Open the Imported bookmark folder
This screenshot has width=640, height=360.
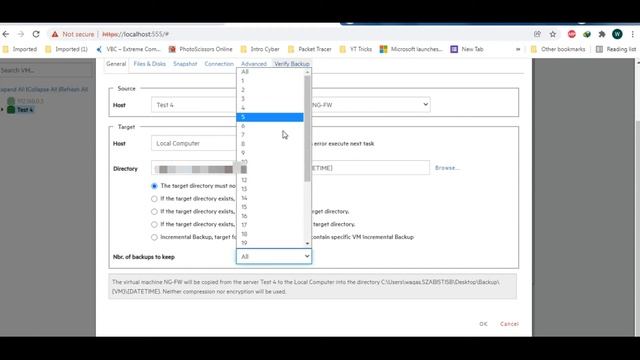[20, 49]
